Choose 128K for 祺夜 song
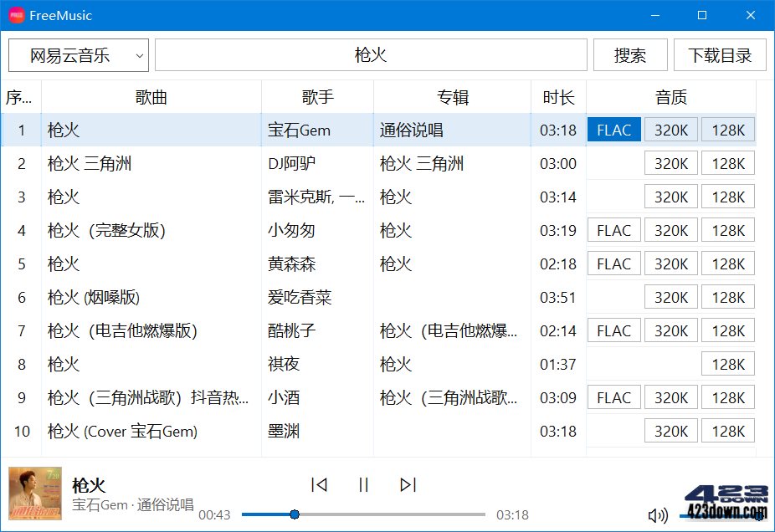The image size is (775, 532). (x=728, y=364)
